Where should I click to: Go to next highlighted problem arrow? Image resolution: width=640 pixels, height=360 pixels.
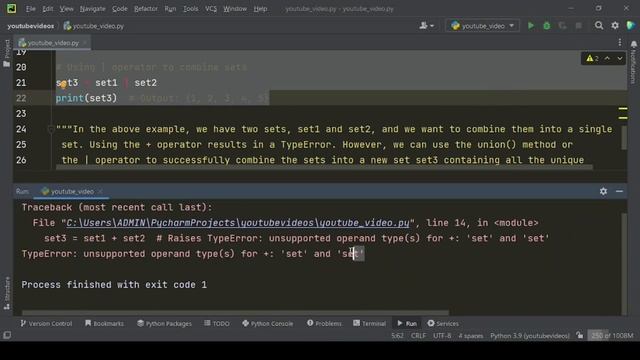coord(620,58)
